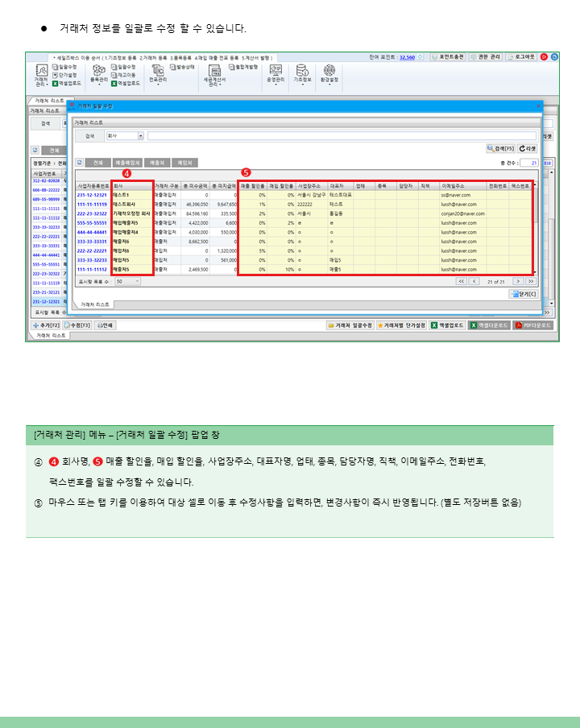This screenshot has height=728, width=580.
Task: Open the 품목관리 ribbon icon
Action: click(x=99, y=74)
